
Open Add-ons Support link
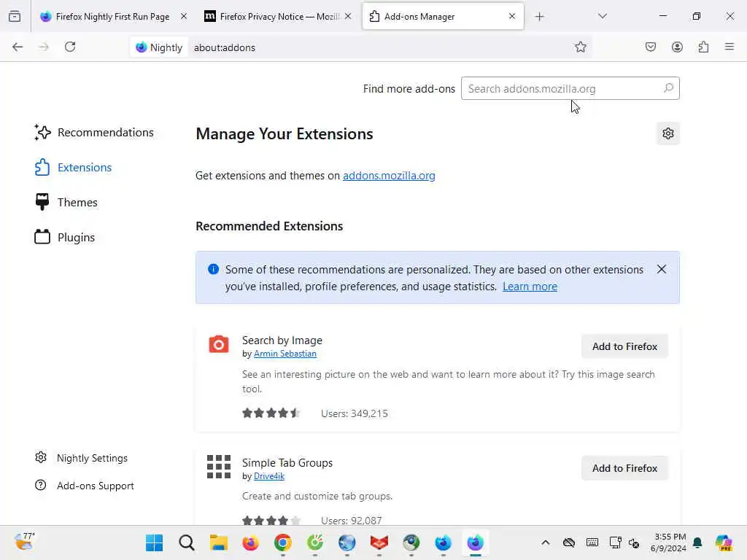pyautogui.click(x=85, y=486)
